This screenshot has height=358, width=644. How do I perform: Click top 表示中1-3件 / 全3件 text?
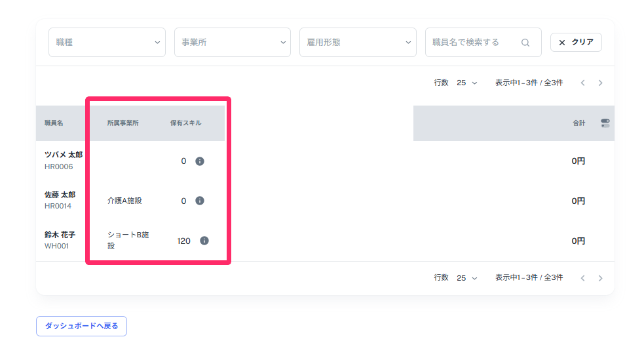(x=529, y=83)
